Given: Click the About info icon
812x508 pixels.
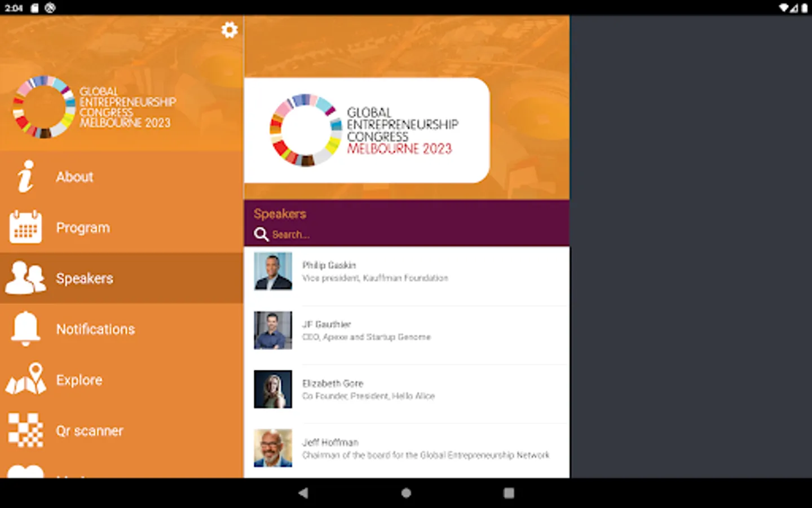Looking at the screenshot, I should point(25,177).
